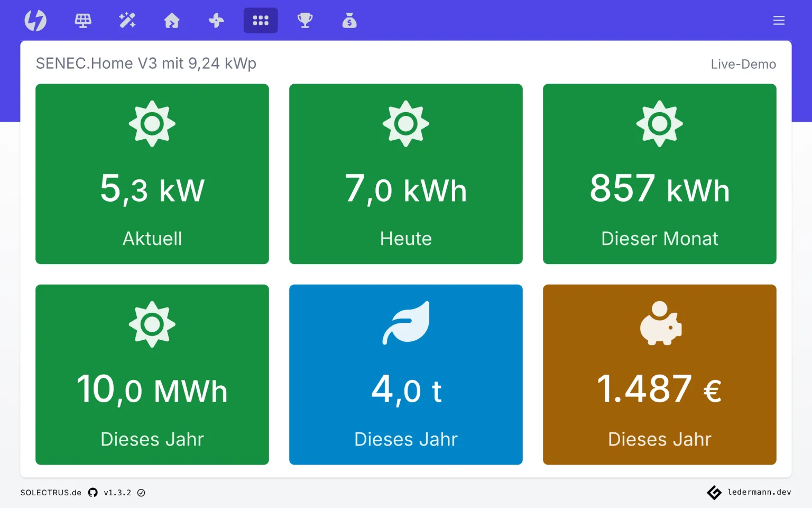Viewport: 812px width, 508px height.
Task: Visit ledermann.dev footer link
Action: click(749, 492)
